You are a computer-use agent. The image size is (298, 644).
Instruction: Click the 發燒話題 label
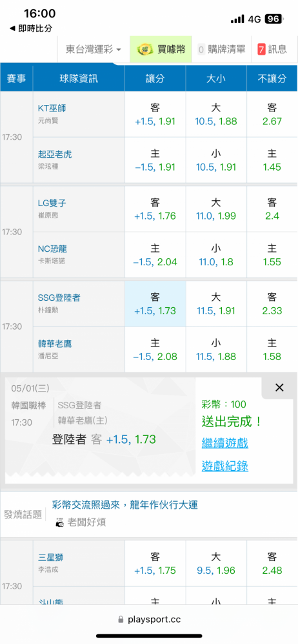click(22, 514)
